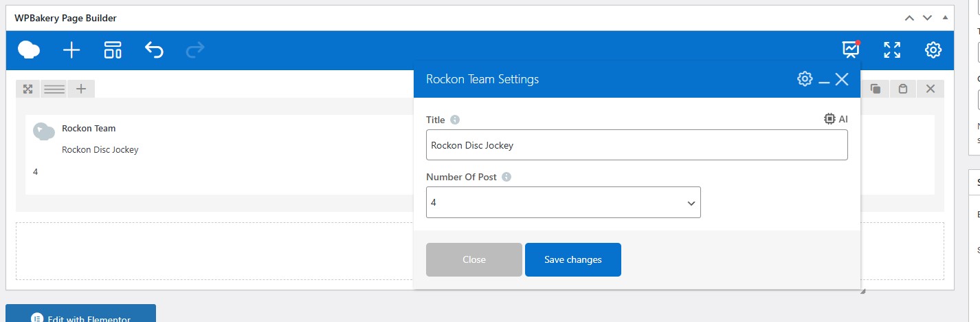The height and width of the screenshot is (322, 980).
Task: Close the Rockon Team Settings panel
Action: 843,79
